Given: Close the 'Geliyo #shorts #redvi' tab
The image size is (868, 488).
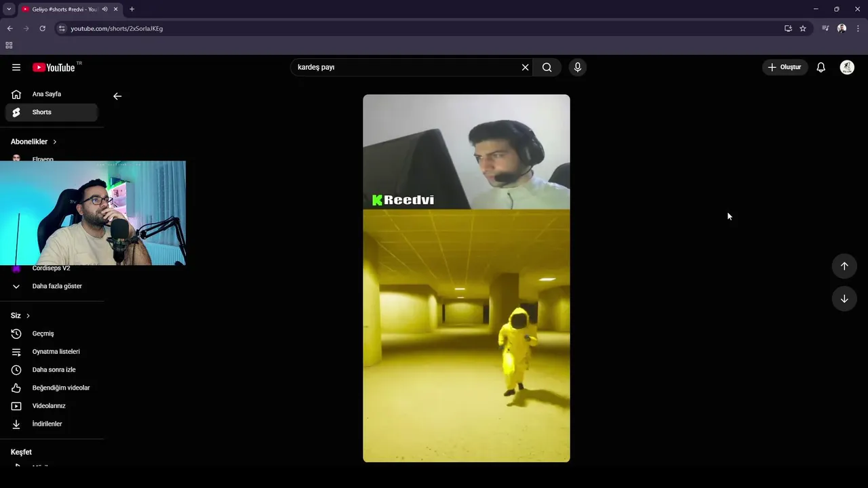Looking at the screenshot, I should click(x=116, y=9).
